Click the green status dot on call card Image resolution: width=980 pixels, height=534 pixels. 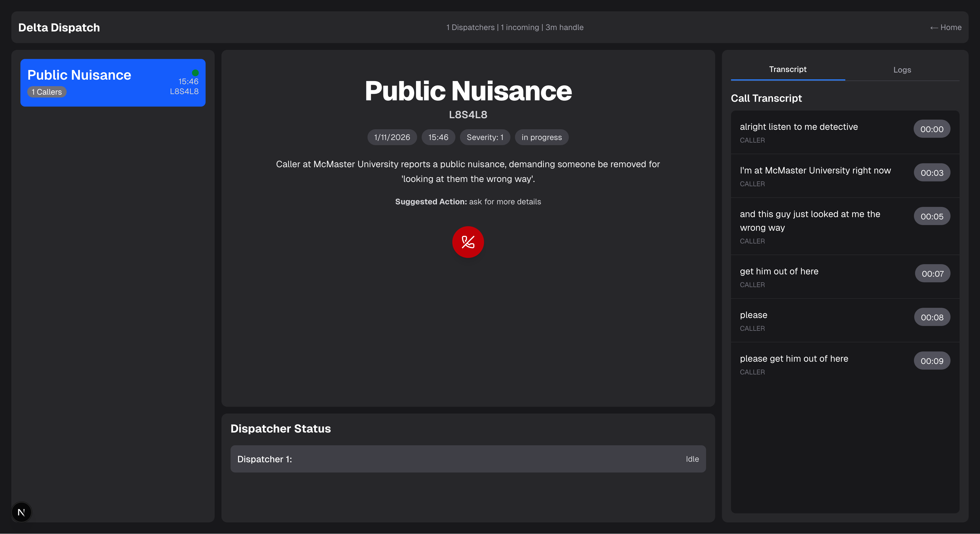click(x=195, y=73)
